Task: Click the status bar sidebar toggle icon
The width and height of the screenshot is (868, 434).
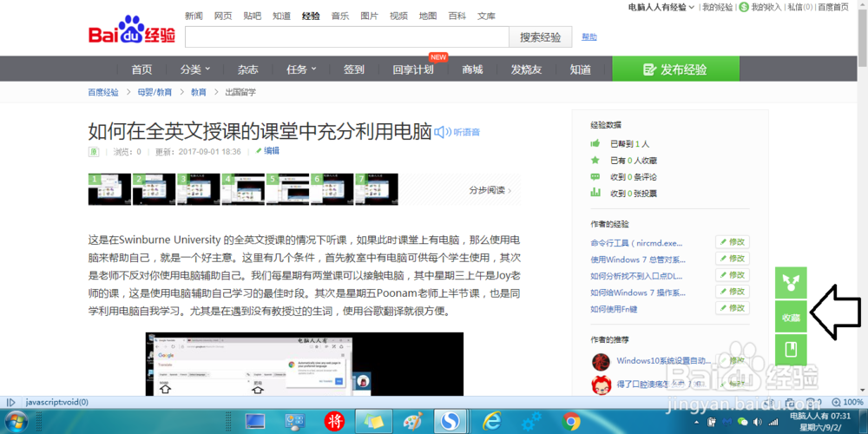Action: click(10, 403)
